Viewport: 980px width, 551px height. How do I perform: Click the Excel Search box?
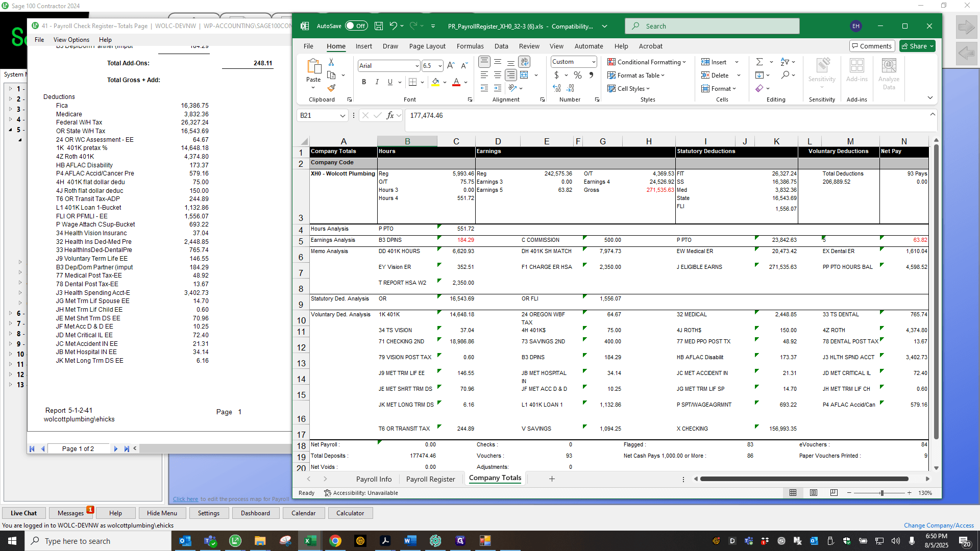coord(712,26)
